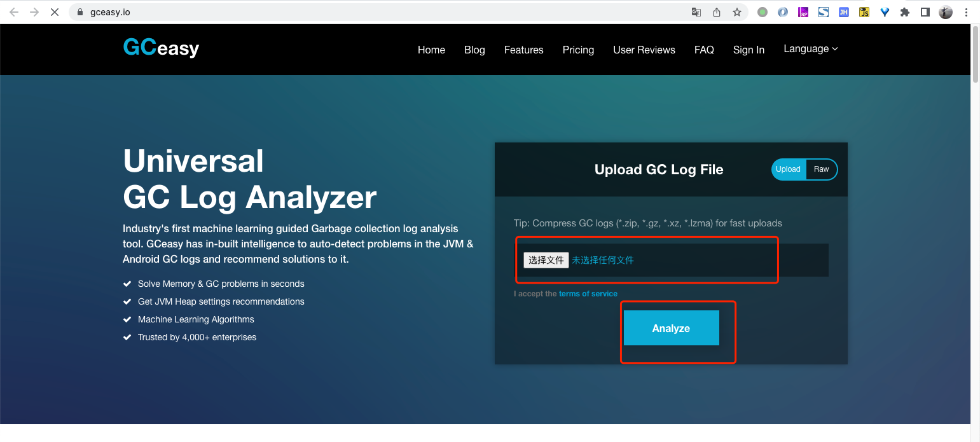Open the yellow JS toggle extension

pyautogui.click(x=864, y=12)
